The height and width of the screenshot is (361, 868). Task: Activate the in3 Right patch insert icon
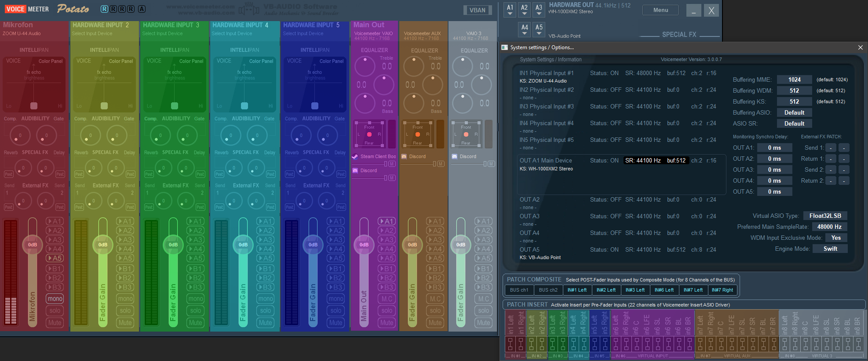[562, 344]
